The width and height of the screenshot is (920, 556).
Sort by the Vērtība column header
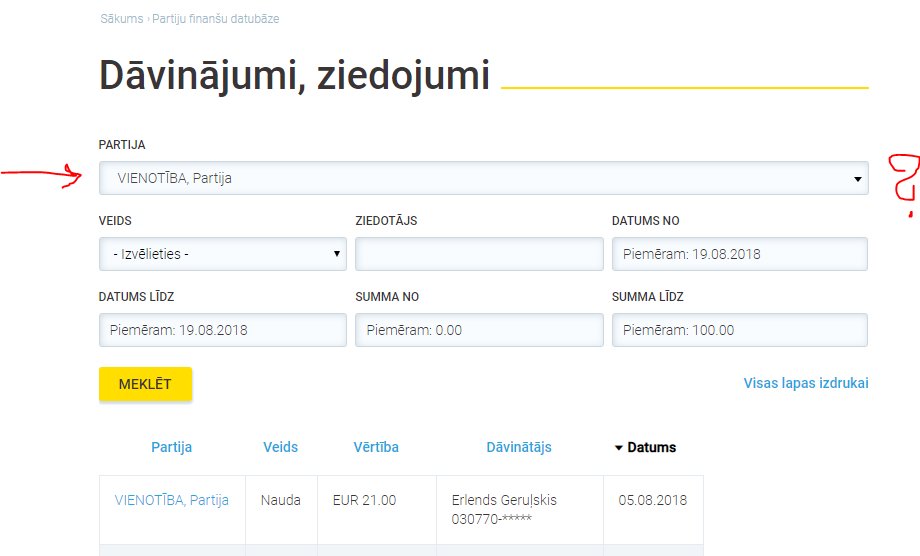coord(376,447)
